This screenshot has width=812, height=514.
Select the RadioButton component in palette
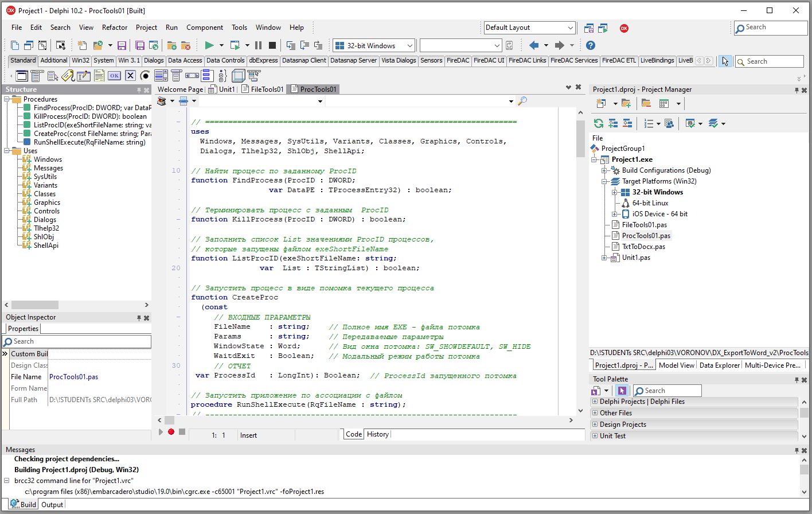(x=146, y=75)
